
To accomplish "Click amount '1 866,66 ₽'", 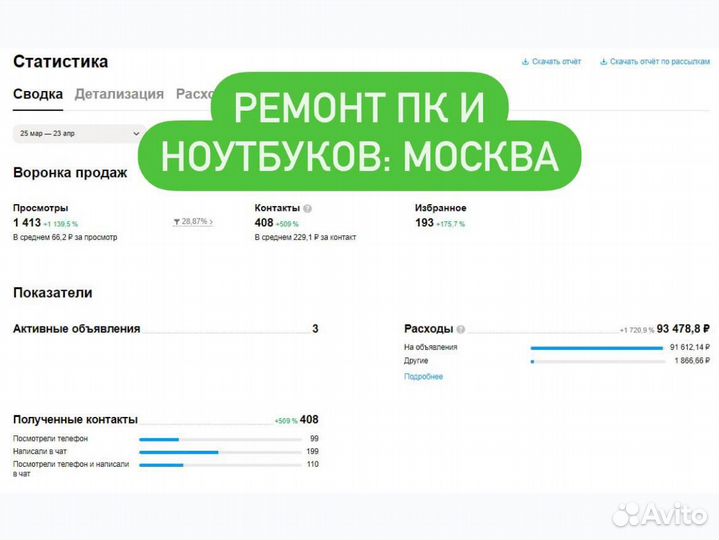I will point(692,361).
